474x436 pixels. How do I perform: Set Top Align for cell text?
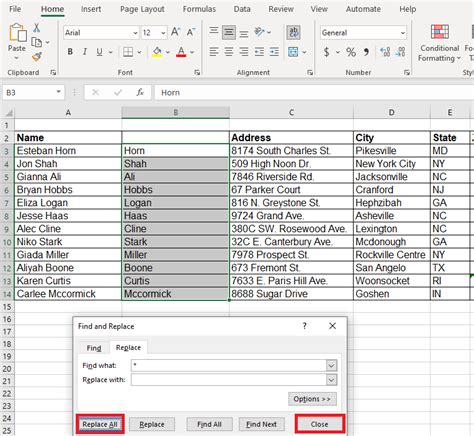point(214,32)
